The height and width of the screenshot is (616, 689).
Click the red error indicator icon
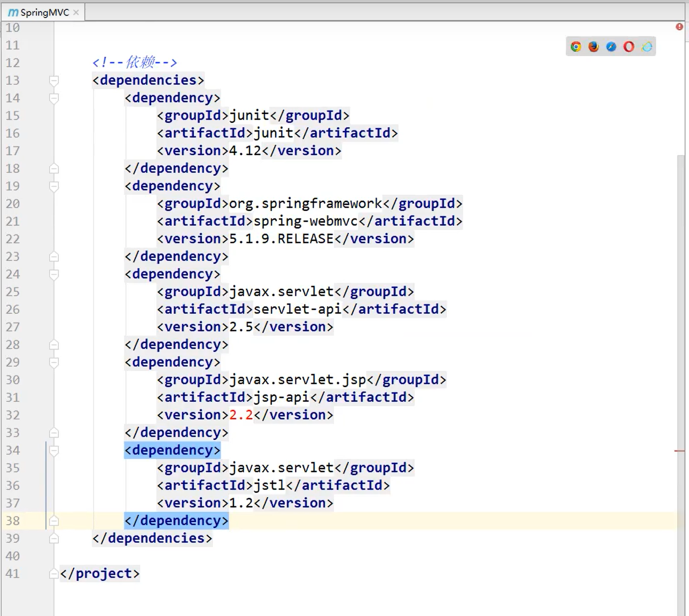tap(680, 26)
